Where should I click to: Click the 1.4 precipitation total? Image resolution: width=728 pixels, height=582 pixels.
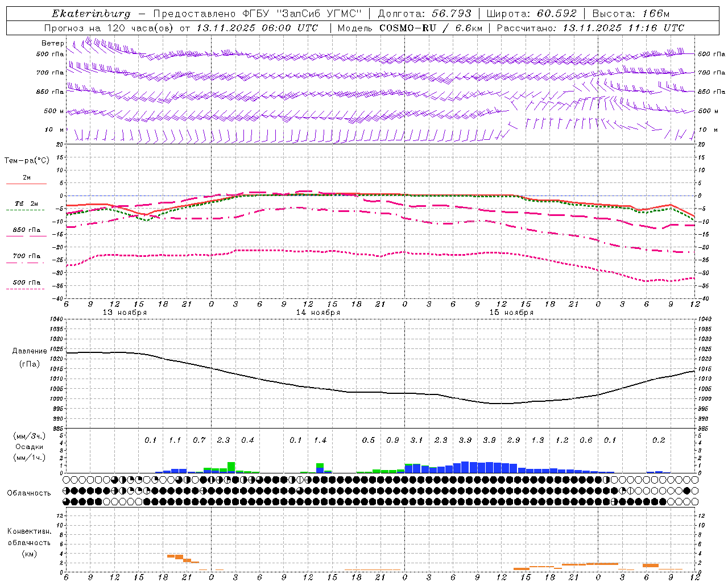pyautogui.click(x=320, y=440)
